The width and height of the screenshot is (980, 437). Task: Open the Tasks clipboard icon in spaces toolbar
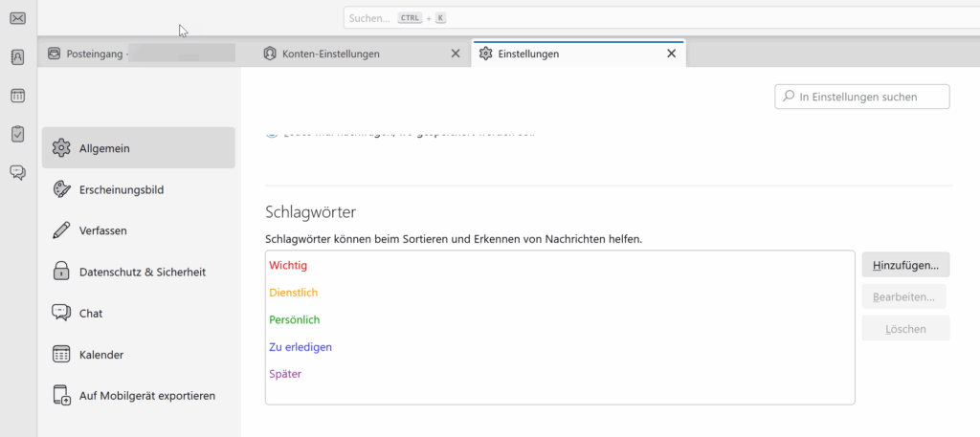pos(17,134)
